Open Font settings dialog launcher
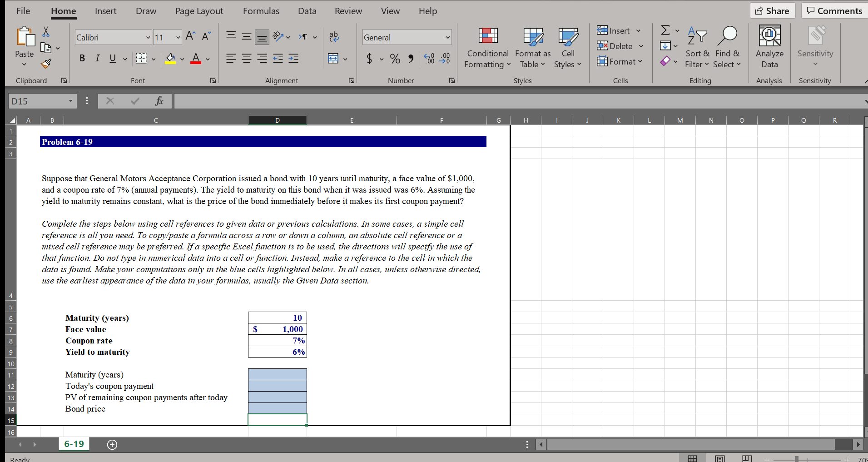Screen dimensions: 868x462 [x=213, y=80]
